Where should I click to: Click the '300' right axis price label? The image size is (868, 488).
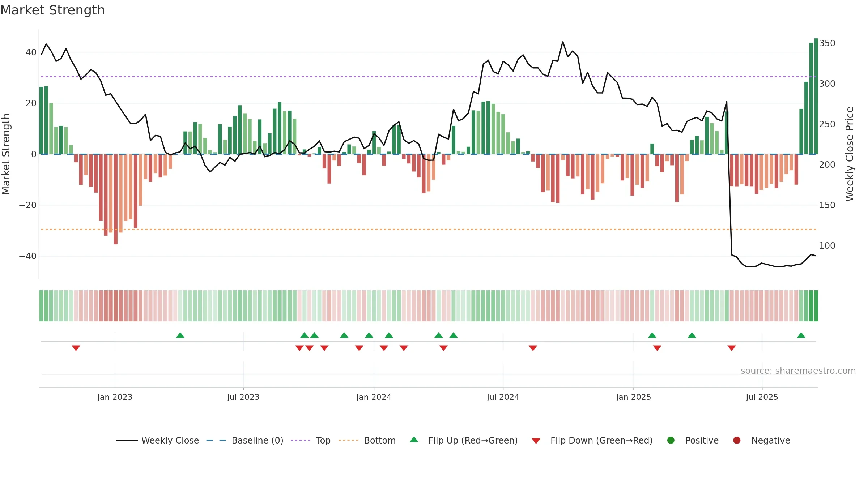pyautogui.click(x=827, y=84)
